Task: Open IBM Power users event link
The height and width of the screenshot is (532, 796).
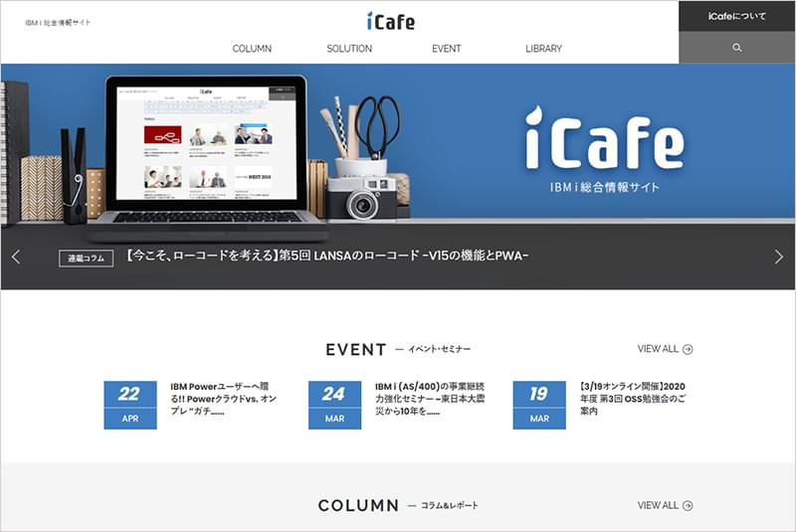Action: (x=223, y=399)
